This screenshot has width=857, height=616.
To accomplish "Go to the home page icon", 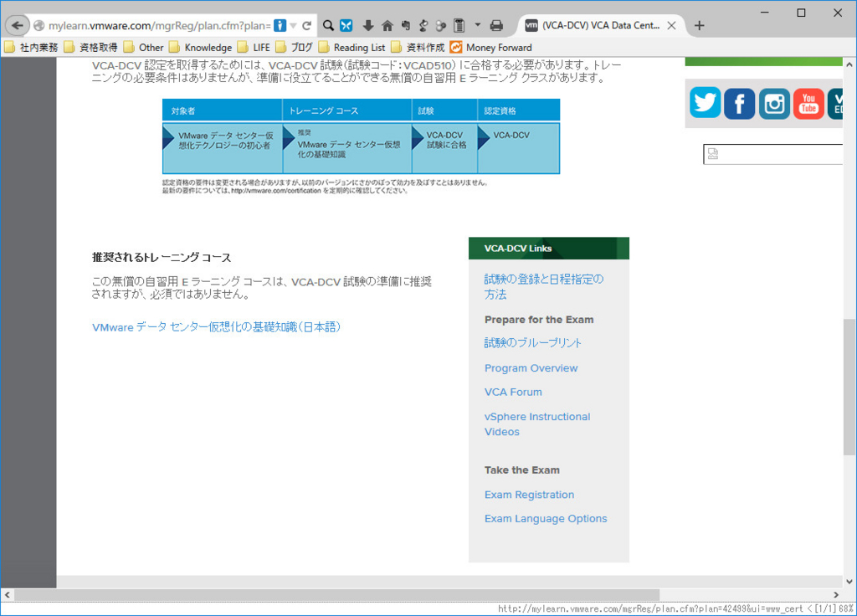I will 387,26.
